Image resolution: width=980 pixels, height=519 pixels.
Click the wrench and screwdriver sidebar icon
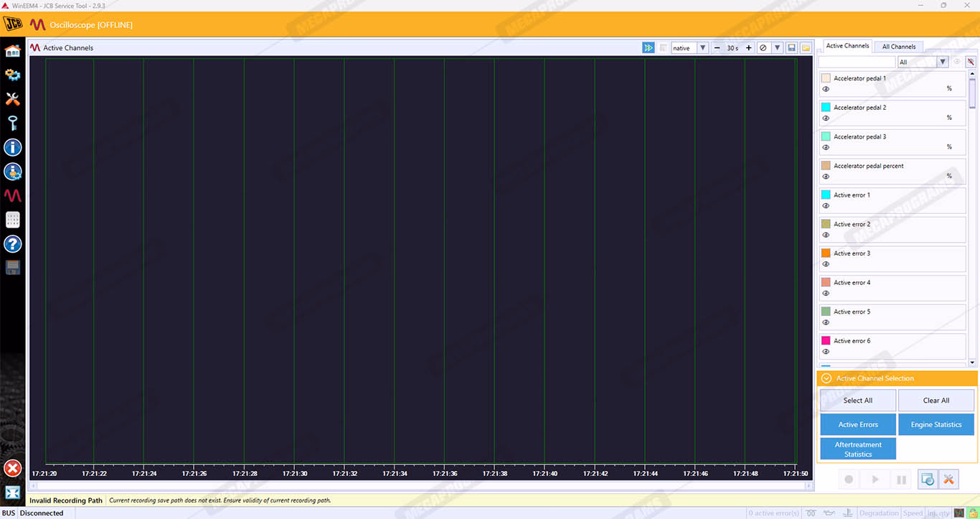click(12, 99)
